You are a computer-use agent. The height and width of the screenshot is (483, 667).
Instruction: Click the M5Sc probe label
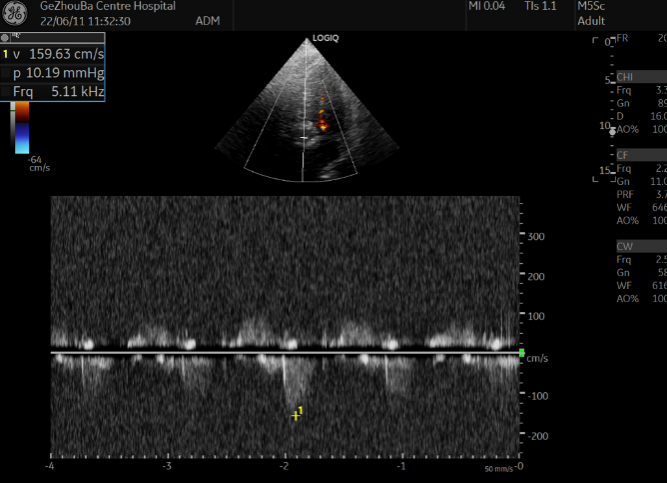[592, 6]
